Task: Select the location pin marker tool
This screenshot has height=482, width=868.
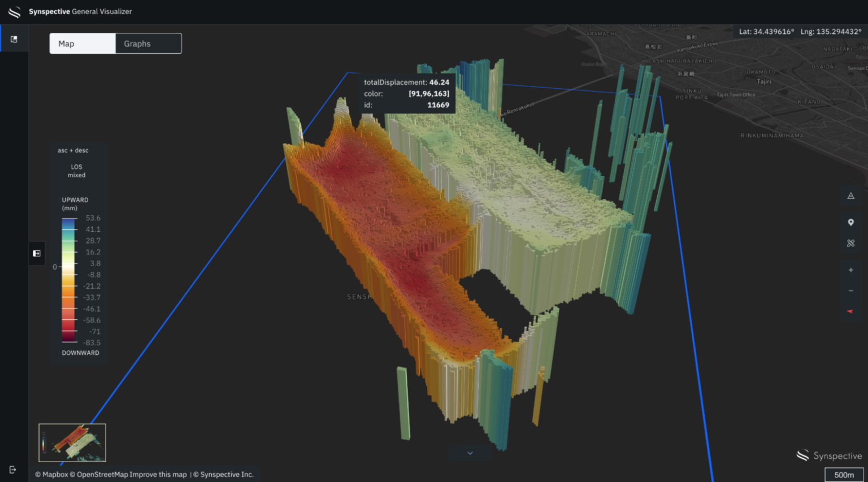Action: (850, 222)
